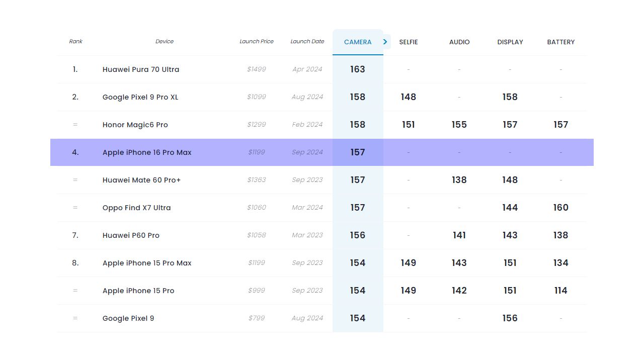Image resolution: width=644 pixels, height=362 pixels.
Task: Click Huawei Pura 70 Ultra camera score 163
Action: [x=357, y=69]
